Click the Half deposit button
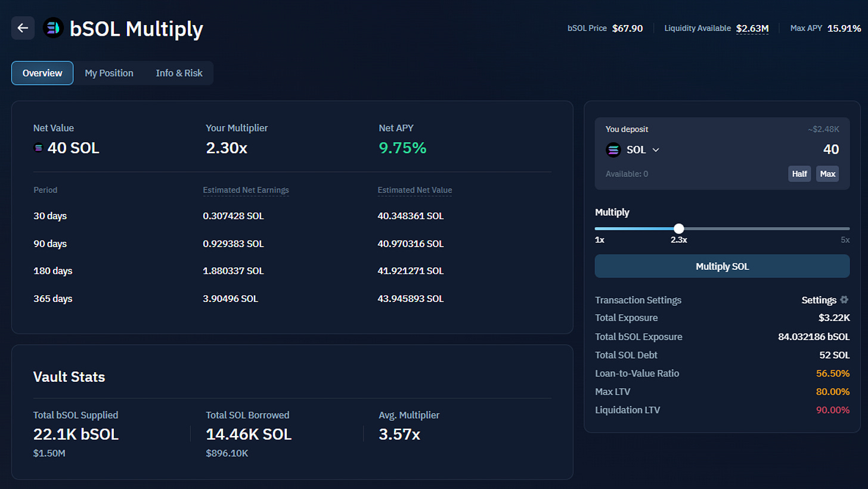 click(799, 174)
